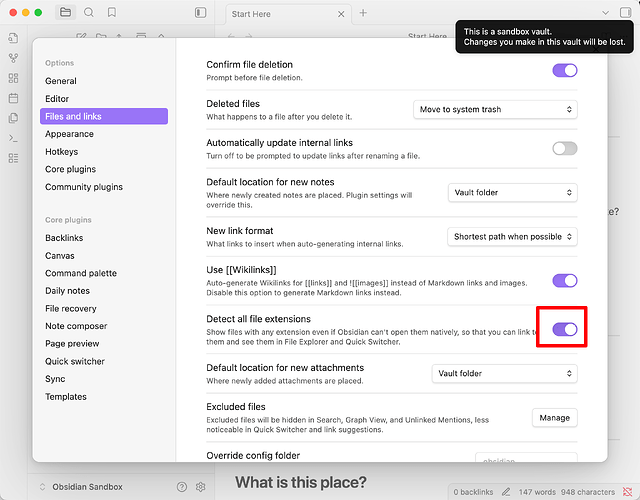Image resolution: width=640 pixels, height=500 pixels.
Task: Open the Hotkeys settings section
Action: 63,152
